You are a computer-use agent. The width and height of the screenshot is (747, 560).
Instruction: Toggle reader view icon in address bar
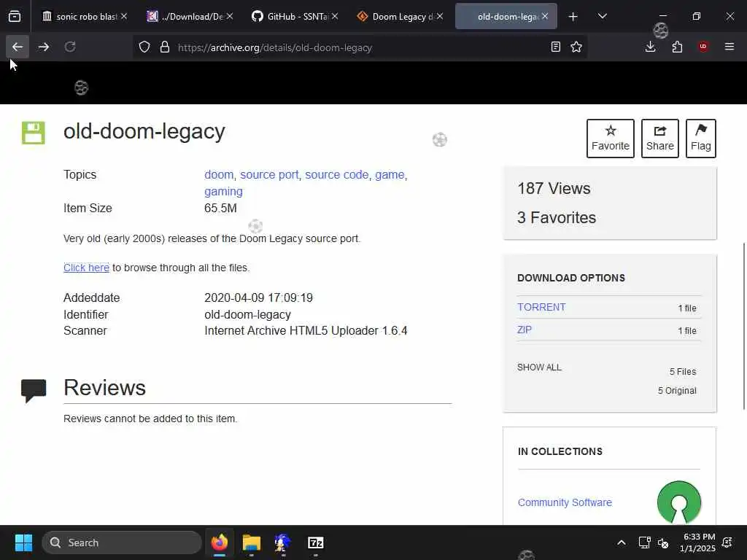555,47
